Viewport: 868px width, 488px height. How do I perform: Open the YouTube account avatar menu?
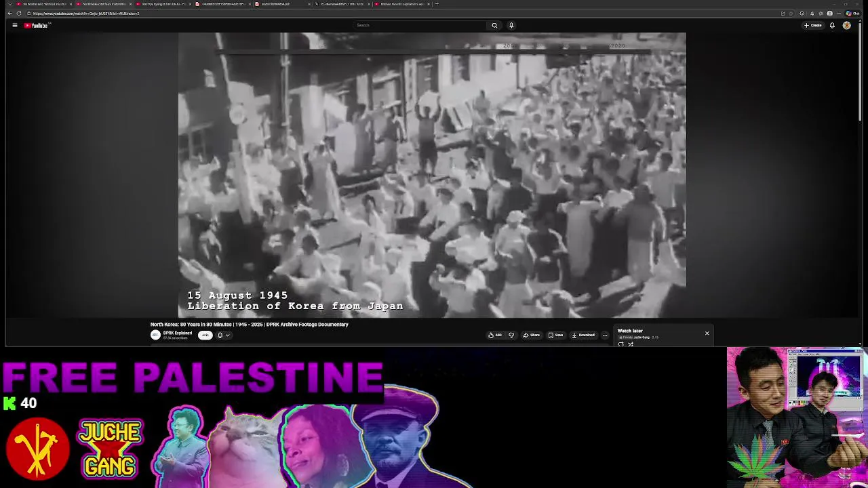[x=846, y=25]
